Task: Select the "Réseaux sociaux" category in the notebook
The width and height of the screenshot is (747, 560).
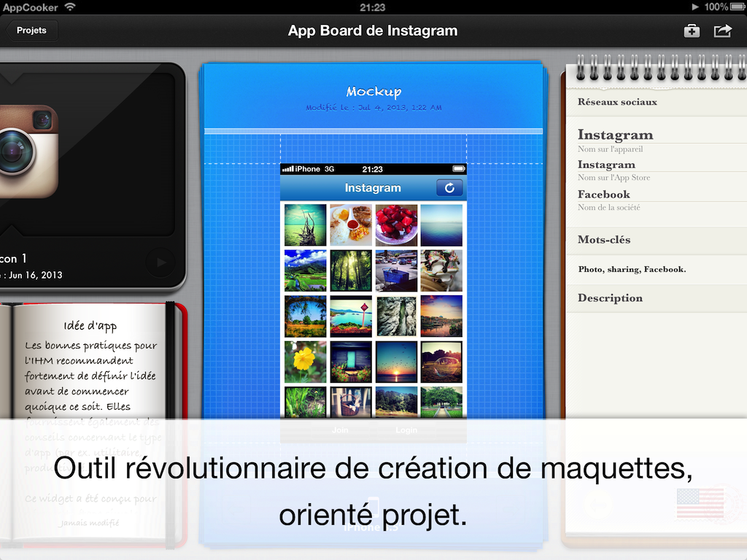Action: click(617, 102)
